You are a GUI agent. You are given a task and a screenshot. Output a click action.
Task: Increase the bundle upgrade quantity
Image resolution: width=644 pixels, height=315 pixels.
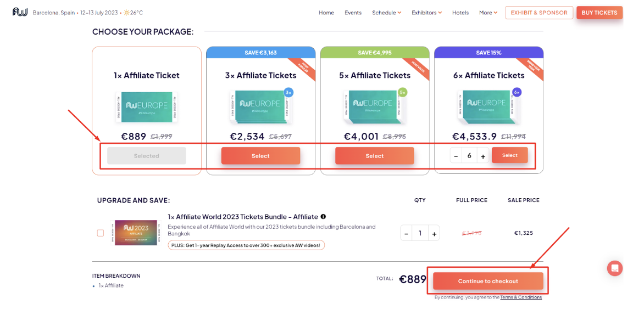tap(434, 233)
